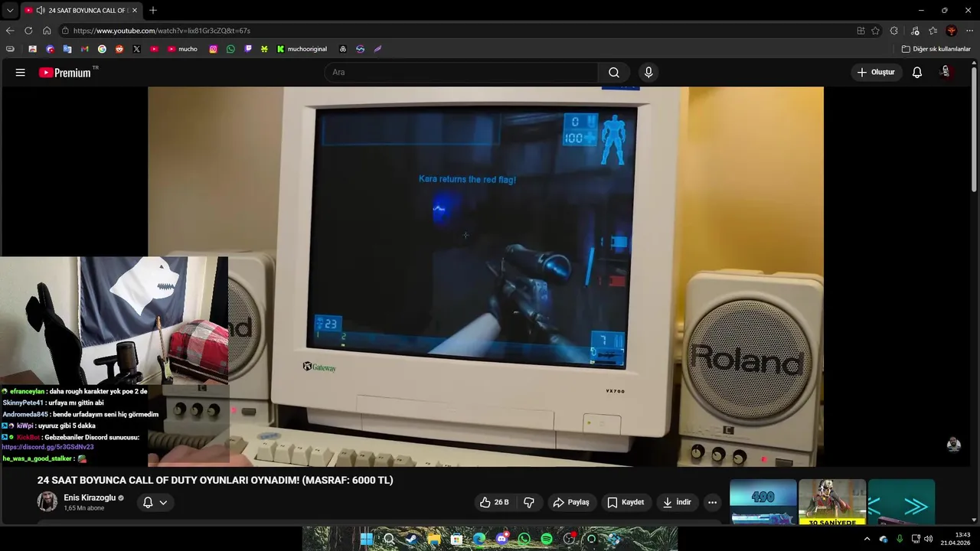The height and width of the screenshot is (551, 980).
Task: Click the Kaydet save button
Action: click(626, 503)
